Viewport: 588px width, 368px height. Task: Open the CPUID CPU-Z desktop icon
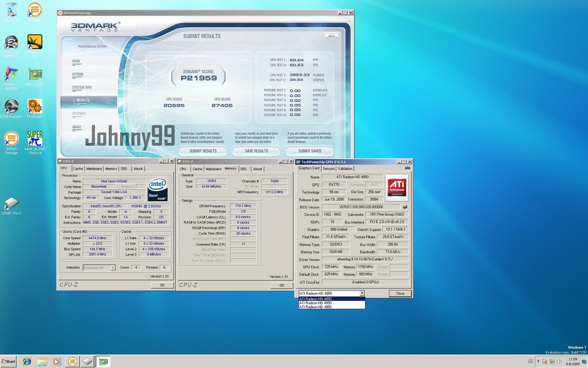point(11,206)
